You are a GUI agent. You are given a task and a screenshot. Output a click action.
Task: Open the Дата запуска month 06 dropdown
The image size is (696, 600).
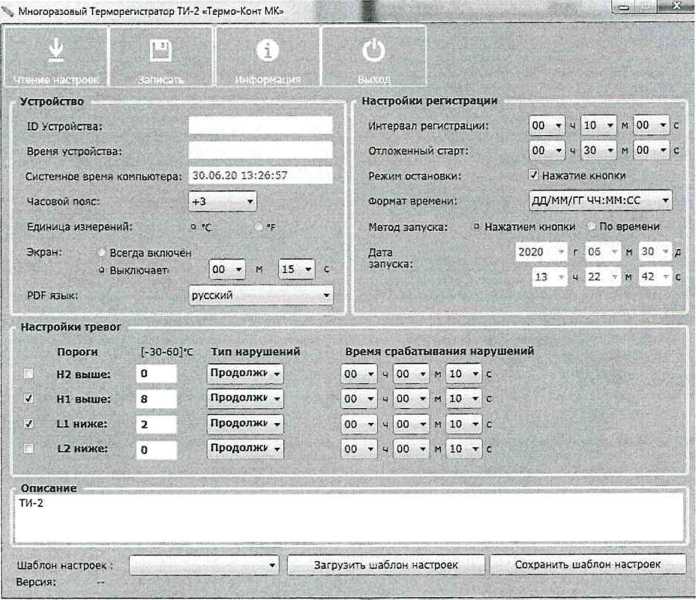[603, 252]
